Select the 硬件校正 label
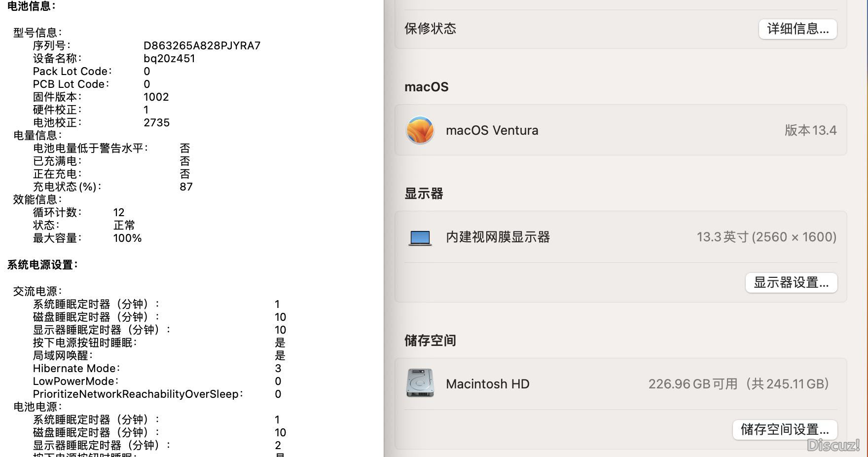The height and width of the screenshot is (457, 868). (57, 110)
